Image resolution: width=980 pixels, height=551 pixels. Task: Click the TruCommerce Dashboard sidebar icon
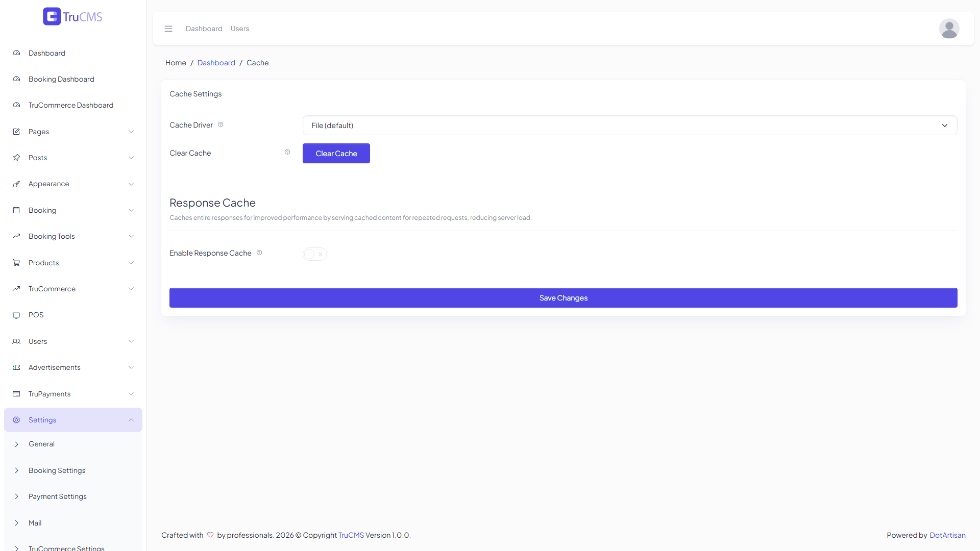tap(16, 105)
